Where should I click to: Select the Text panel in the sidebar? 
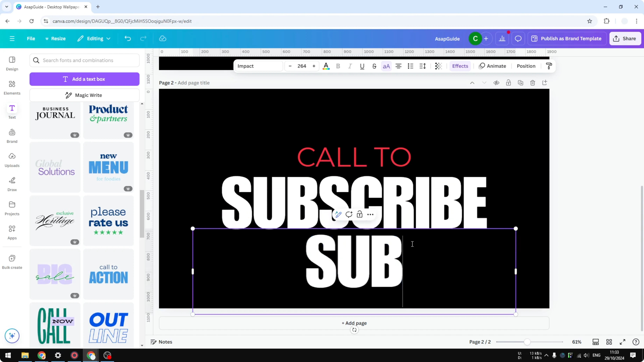point(12,111)
